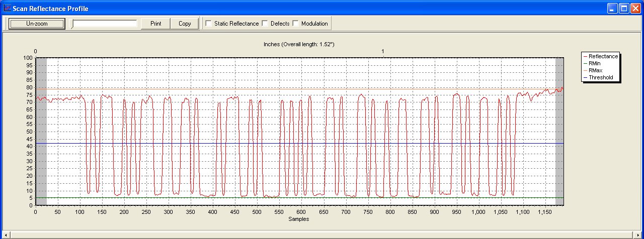Enable the Static Reflectance checkbox
The width and height of the screenshot is (644, 239).
pos(208,24)
